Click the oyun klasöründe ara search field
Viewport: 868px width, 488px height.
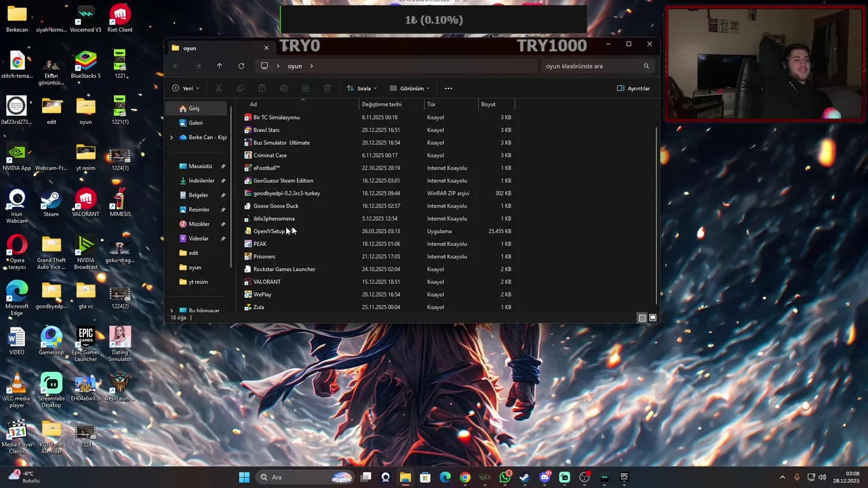click(597, 66)
